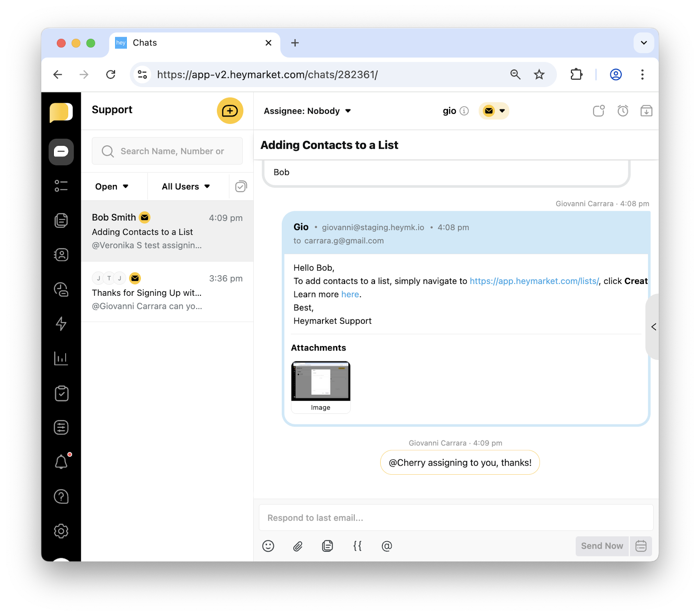Click the Respond to last email field

click(x=456, y=518)
